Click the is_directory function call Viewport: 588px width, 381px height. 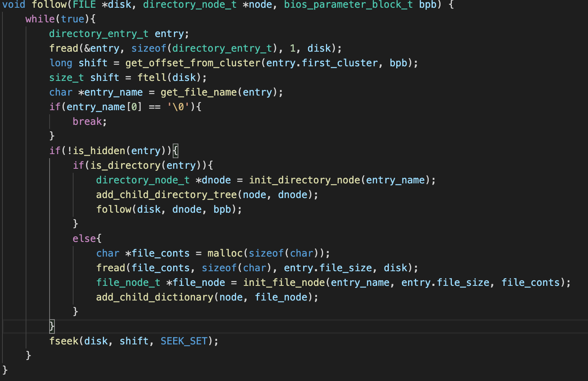click(x=125, y=165)
